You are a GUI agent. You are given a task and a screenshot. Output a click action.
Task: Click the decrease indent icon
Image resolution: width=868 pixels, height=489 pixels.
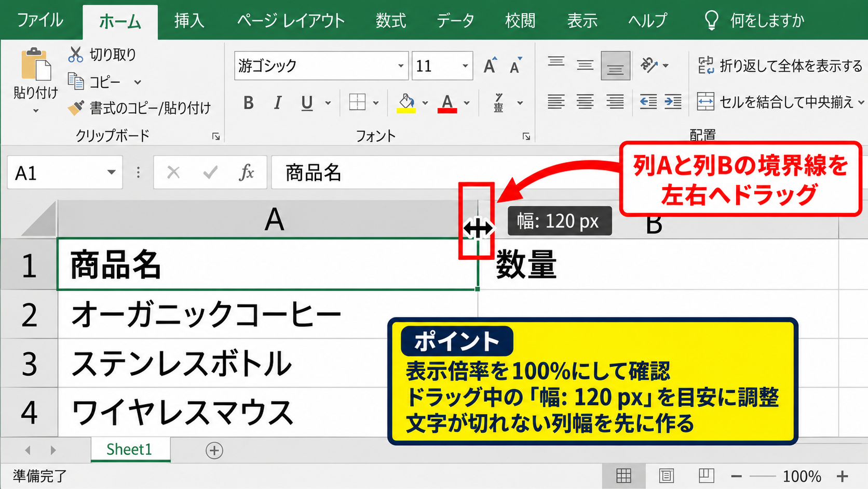(648, 102)
